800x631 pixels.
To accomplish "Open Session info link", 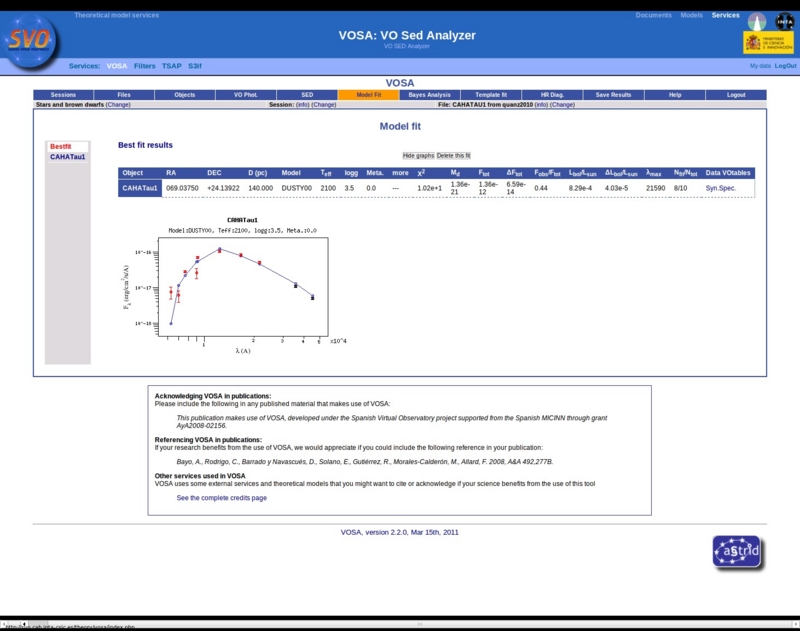I will point(303,105).
